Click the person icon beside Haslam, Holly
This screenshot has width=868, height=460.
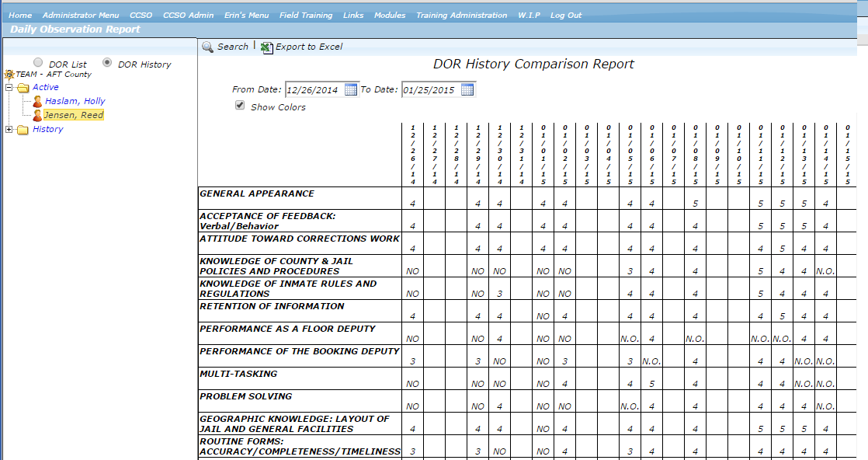pos(37,102)
